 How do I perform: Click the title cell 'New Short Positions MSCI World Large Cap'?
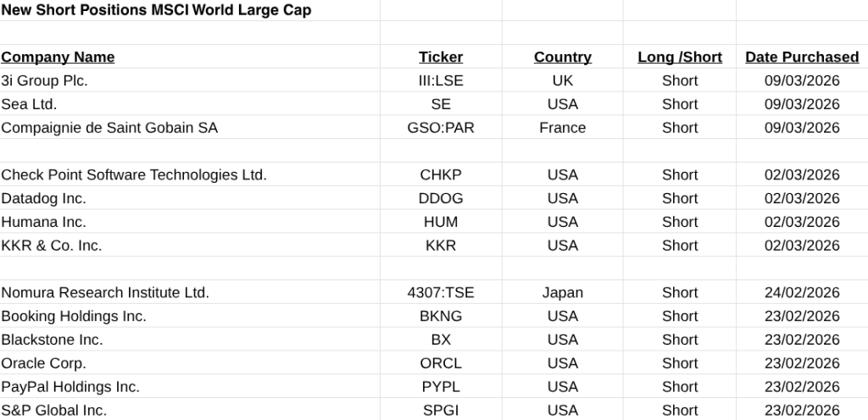click(156, 10)
